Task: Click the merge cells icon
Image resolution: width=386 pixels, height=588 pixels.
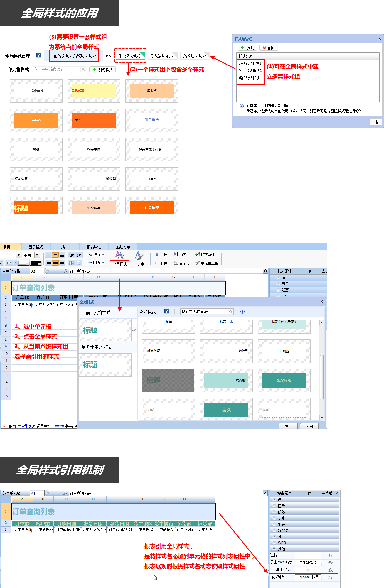Action: 71,263
